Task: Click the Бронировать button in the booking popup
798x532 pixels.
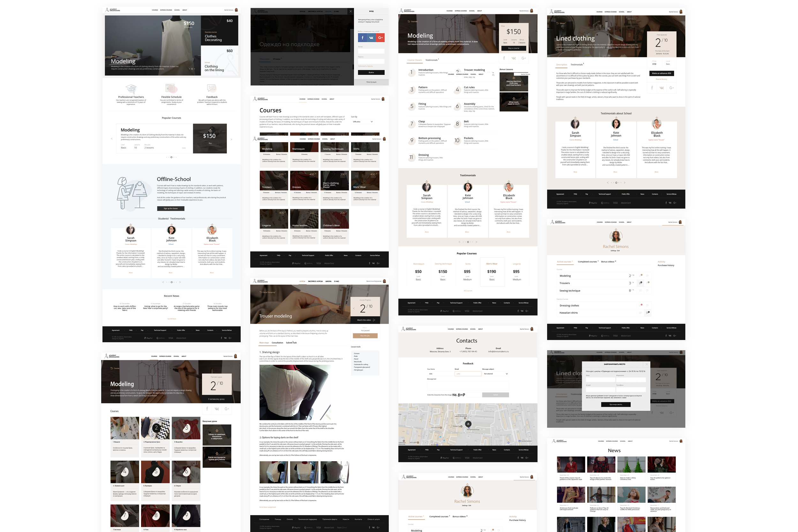Action: click(x=616, y=404)
